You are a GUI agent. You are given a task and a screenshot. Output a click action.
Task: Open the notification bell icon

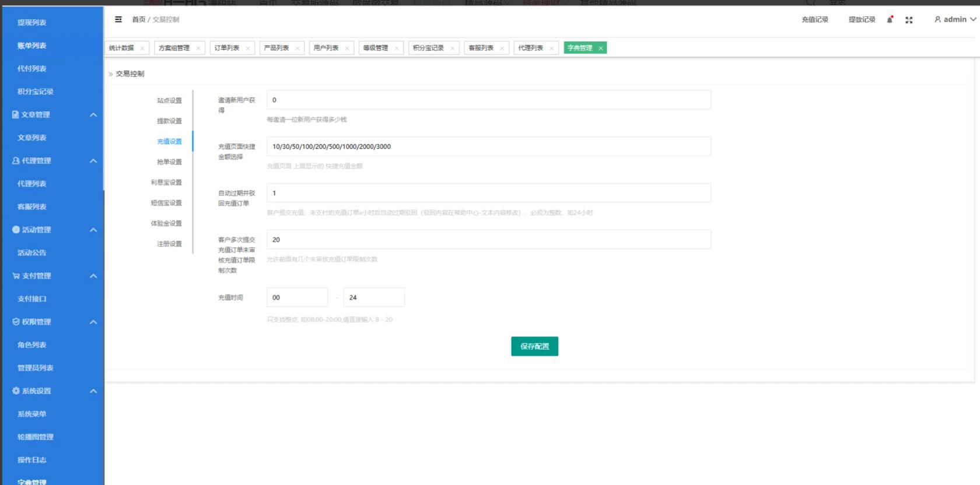click(x=890, y=19)
